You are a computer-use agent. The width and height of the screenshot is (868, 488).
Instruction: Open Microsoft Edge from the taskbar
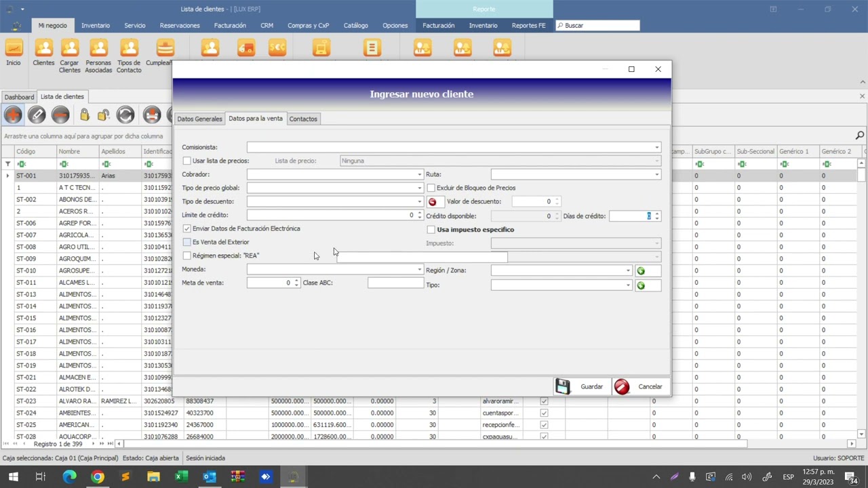tap(70, 477)
